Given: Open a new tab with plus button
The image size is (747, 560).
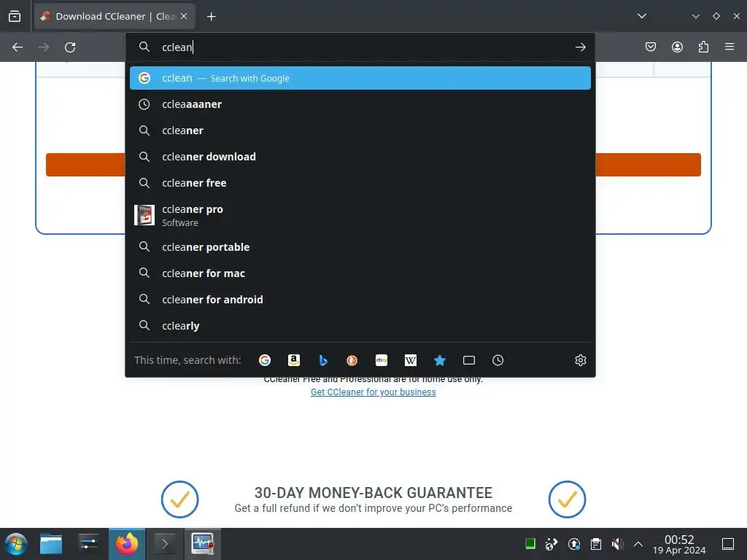Looking at the screenshot, I should pyautogui.click(x=211, y=17).
